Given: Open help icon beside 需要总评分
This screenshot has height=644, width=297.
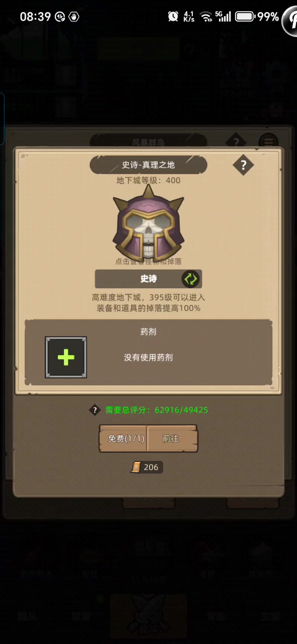Looking at the screenshot, I should (x=95, y=410).
